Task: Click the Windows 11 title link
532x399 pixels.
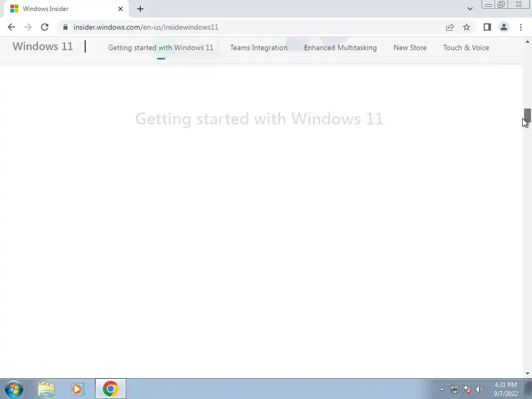Action: (43, 46)
